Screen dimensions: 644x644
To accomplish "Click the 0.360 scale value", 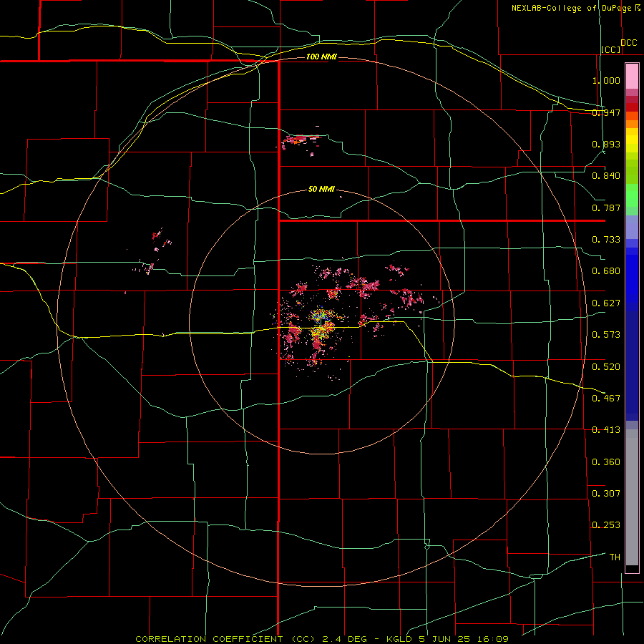I will point(606,462).
